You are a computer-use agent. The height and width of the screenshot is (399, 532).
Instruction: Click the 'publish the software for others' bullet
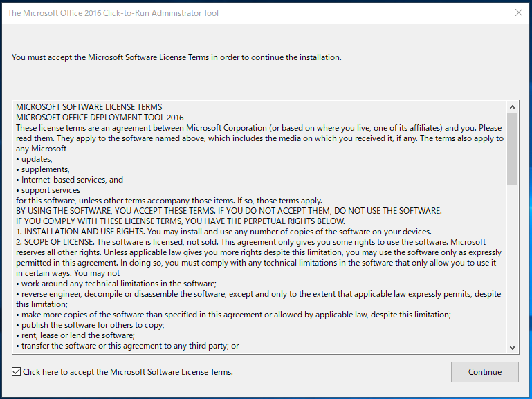click(90, 325)
